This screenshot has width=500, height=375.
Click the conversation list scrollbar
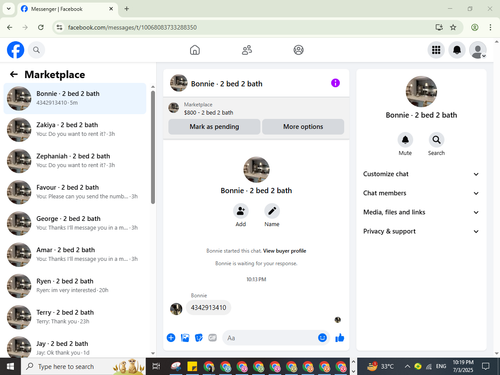pyautogui.click(x=153, y=147)
